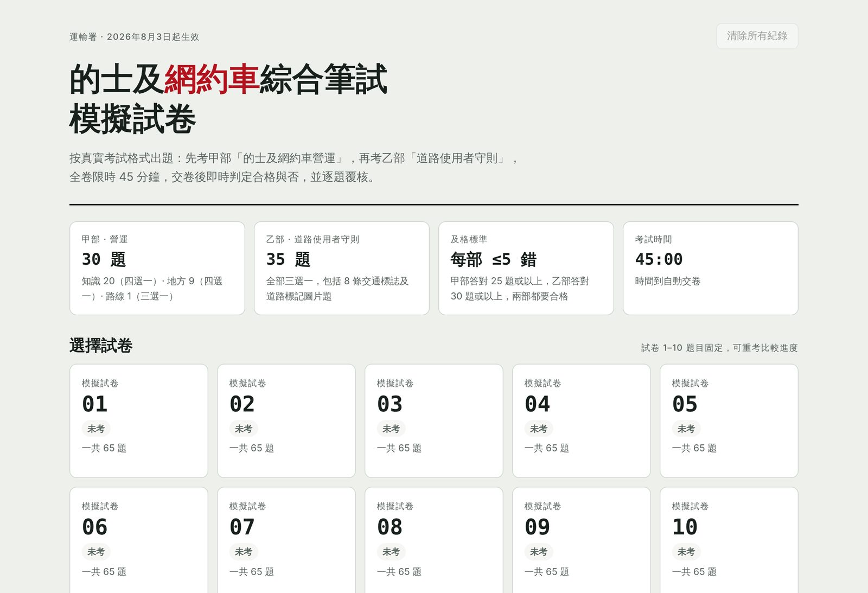
Task: Click the 時間到自動交卷 text
Action: pos(668,281)
